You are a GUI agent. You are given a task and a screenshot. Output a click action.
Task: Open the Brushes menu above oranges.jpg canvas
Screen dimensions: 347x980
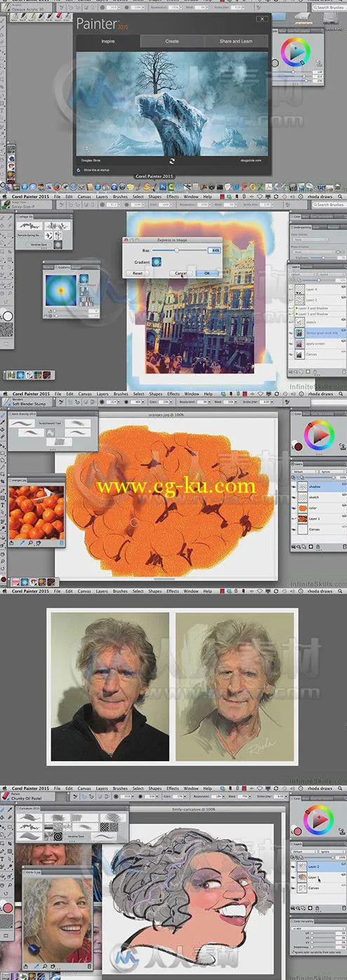[x=121, y=394]
